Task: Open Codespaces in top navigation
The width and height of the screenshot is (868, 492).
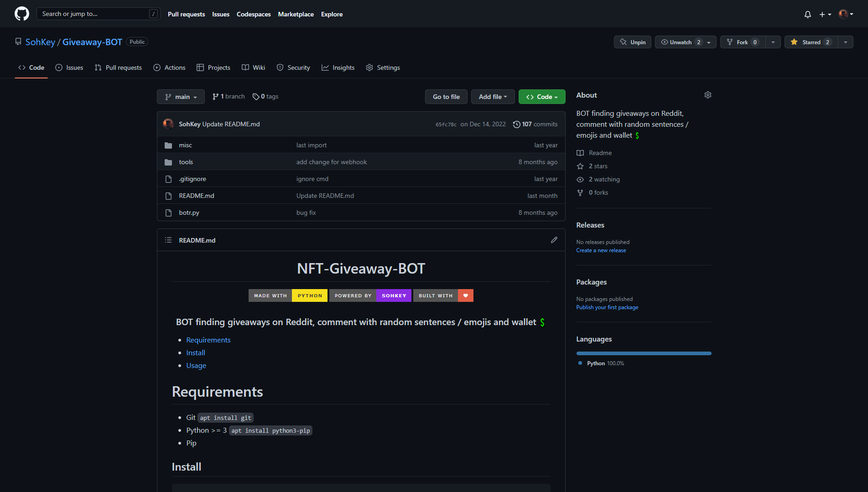Action: (254, 14)
